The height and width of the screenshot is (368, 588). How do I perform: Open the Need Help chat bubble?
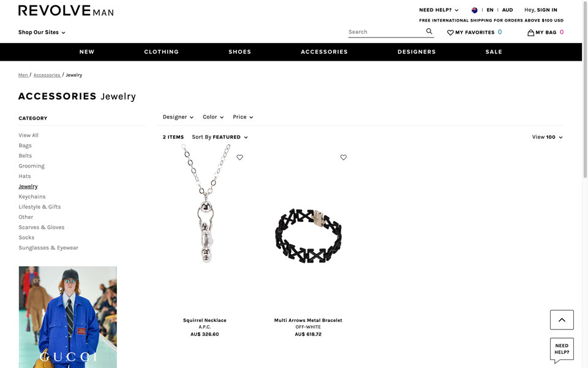point(562,350)
